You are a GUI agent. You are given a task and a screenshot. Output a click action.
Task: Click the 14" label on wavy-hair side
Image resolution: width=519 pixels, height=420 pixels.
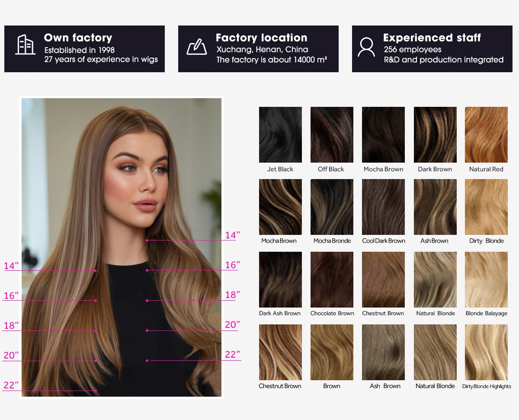(x=233, y=235)
